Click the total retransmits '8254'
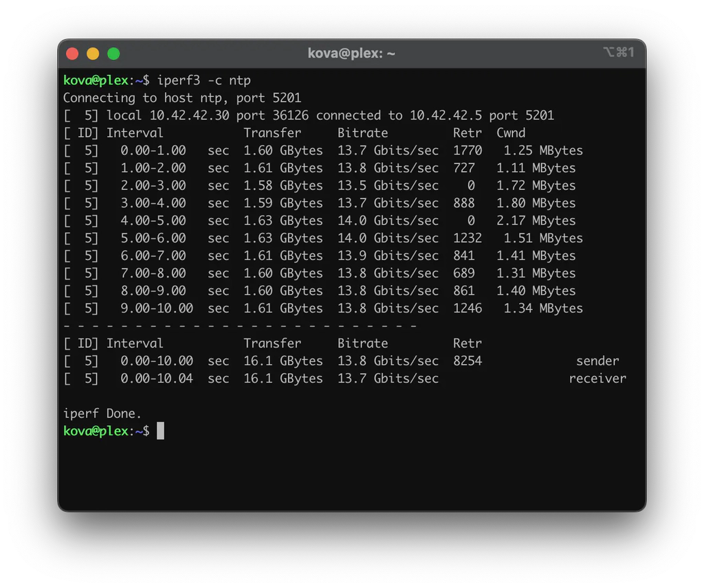This screenshot has width=704, height=588. tap(467, 361)
